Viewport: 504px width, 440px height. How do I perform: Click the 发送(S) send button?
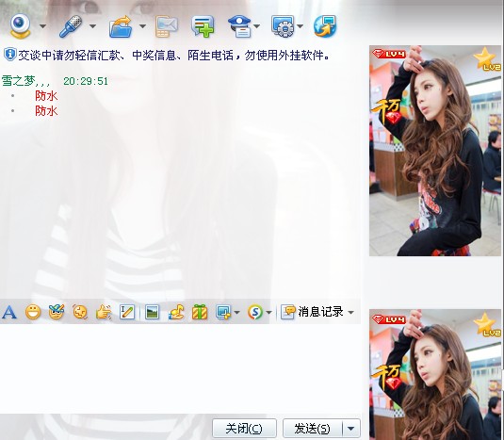pos(313,428)
